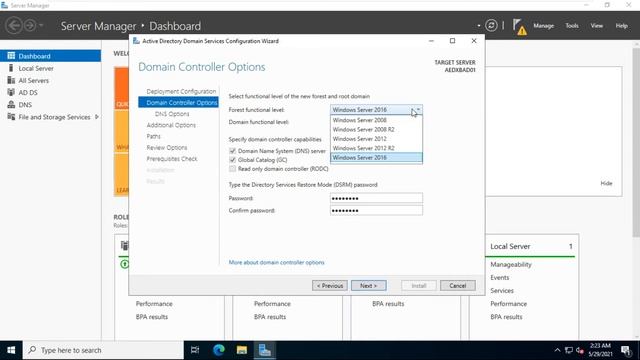
Task: Click the volume tray icon
Action: point(580,350)
